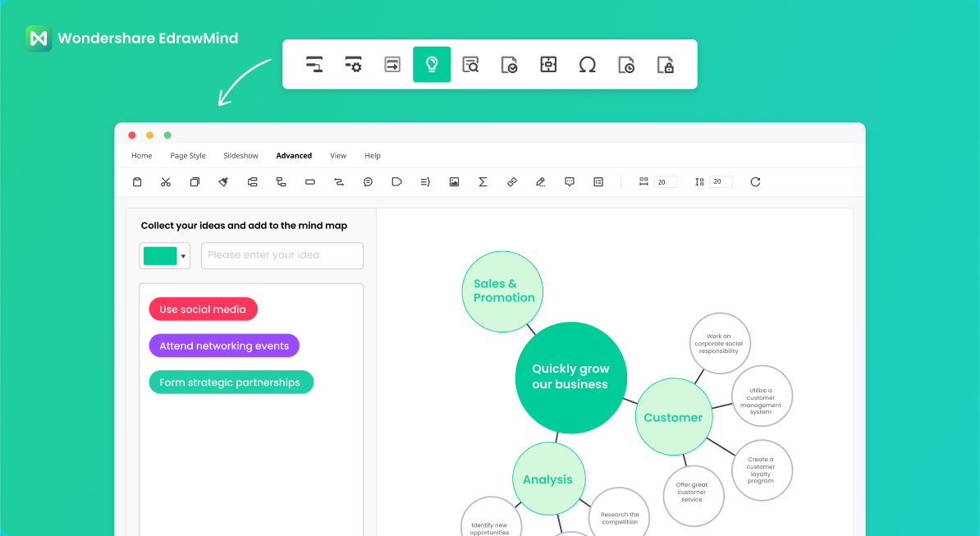Click the vertical spacing icon
This screenshot has width=980, height=536.
(x=699, y=181)
